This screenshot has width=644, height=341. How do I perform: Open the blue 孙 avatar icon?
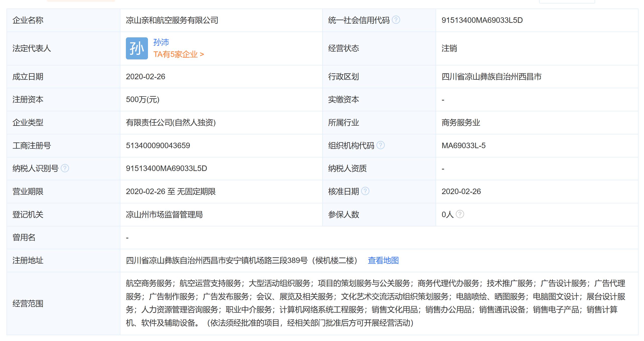[x=137, y=48]
